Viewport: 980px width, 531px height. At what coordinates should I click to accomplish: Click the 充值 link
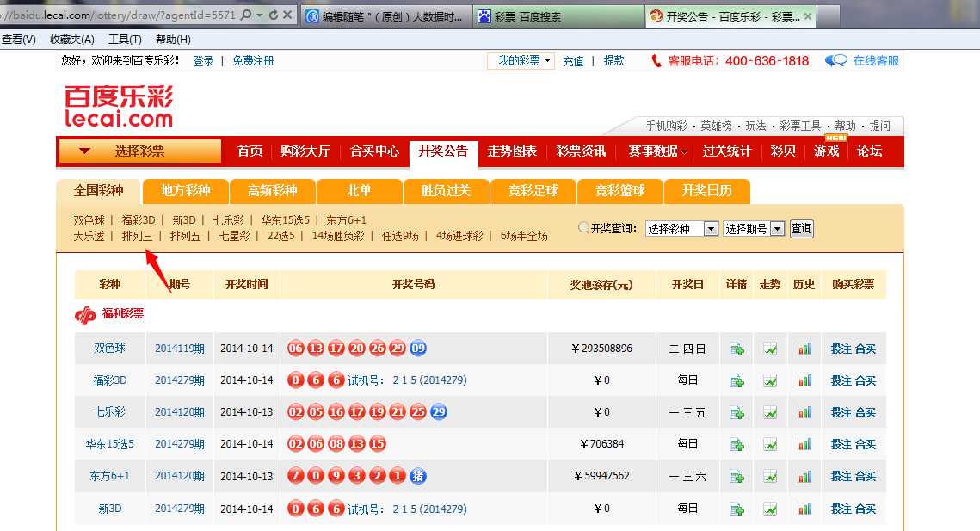[x=573, y=61]
